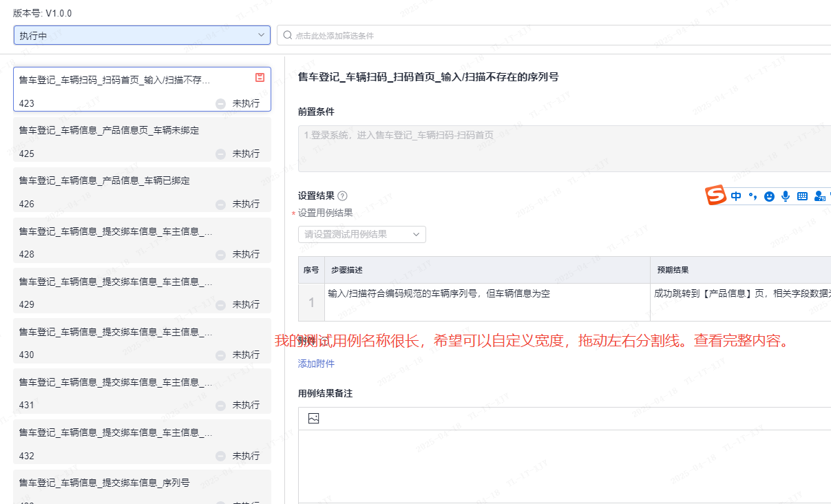Click the 用例结果备注 label

325,393
